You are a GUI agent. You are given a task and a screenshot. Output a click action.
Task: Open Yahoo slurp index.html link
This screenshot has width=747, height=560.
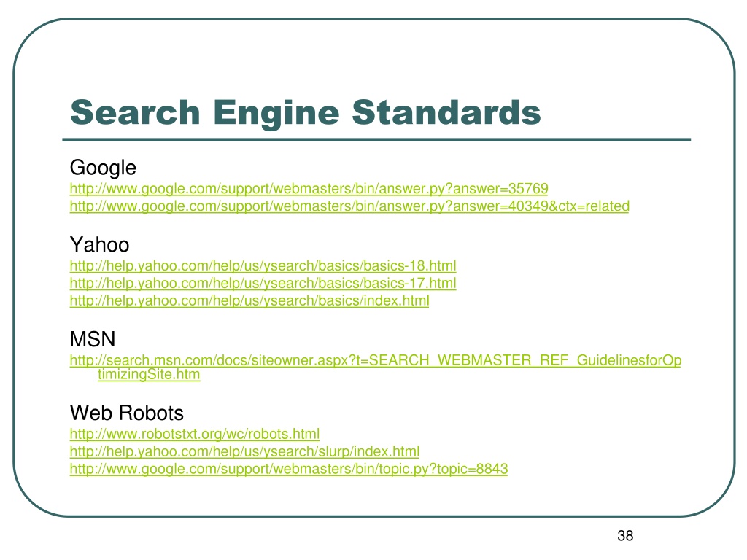(x=244, y=451)
